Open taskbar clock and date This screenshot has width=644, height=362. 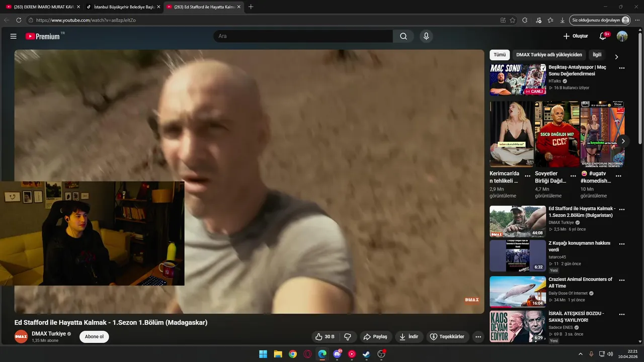coord(628,354)
